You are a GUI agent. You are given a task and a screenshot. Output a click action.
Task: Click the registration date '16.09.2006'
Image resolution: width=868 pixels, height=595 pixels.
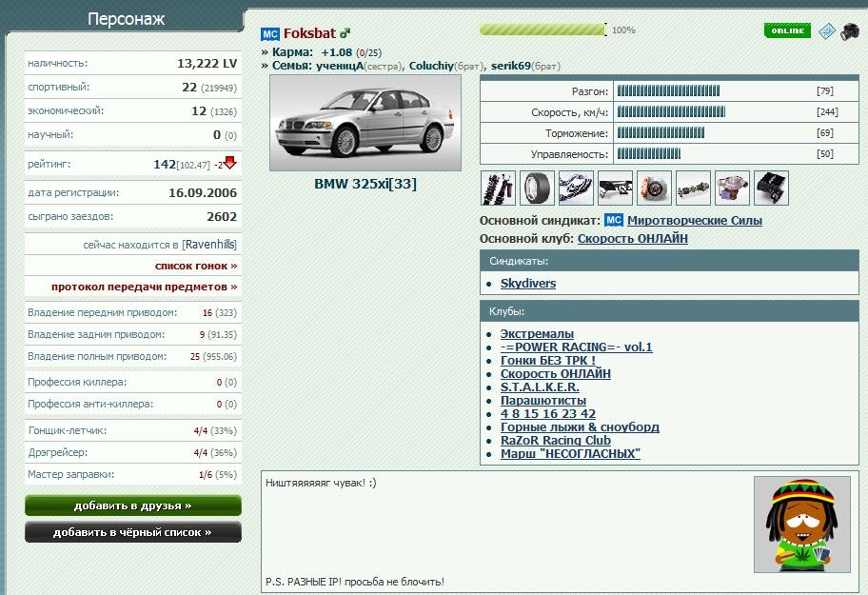tap(203, 192)
